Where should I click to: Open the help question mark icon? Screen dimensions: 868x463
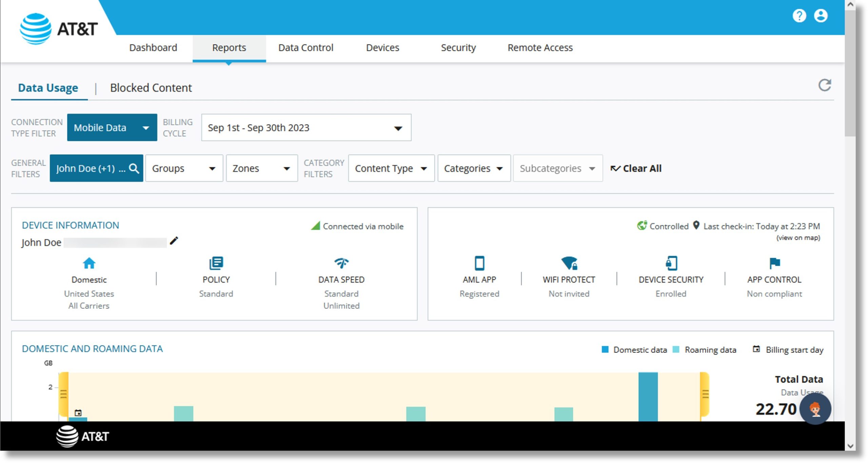(x=799, y=16)
